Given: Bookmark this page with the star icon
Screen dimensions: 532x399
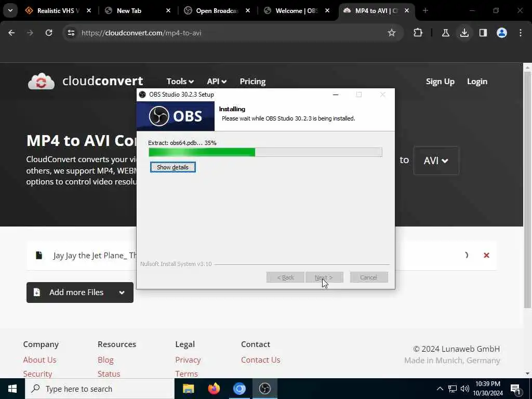Looking at the screenshot, I should (392, 33).
